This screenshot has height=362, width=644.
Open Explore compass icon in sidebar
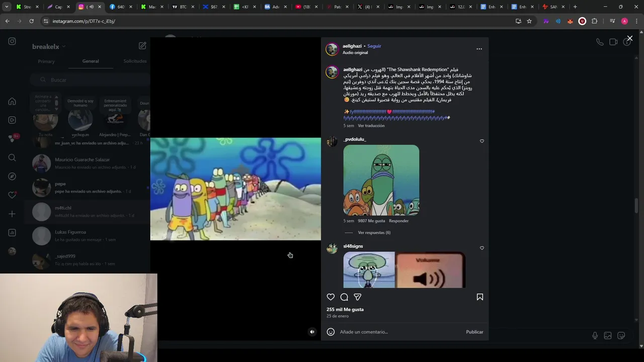click(12, 176)
